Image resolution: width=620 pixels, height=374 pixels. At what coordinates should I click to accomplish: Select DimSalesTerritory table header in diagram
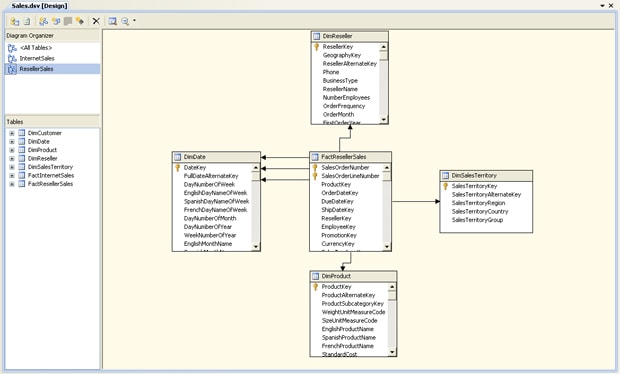tap(486, 176)
